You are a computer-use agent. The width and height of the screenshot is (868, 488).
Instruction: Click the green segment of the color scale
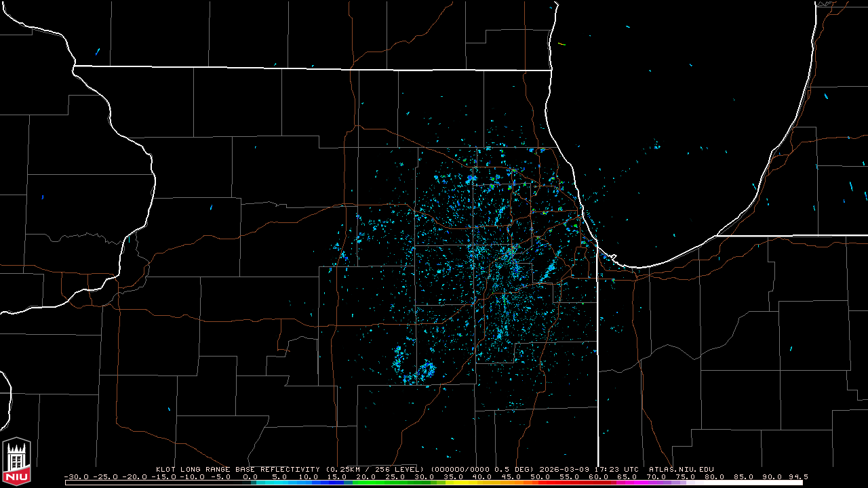(x=380, y=483)
